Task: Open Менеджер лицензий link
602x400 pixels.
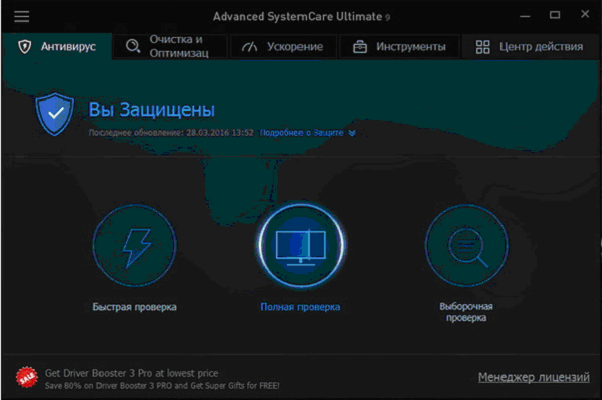Action: 534,377
